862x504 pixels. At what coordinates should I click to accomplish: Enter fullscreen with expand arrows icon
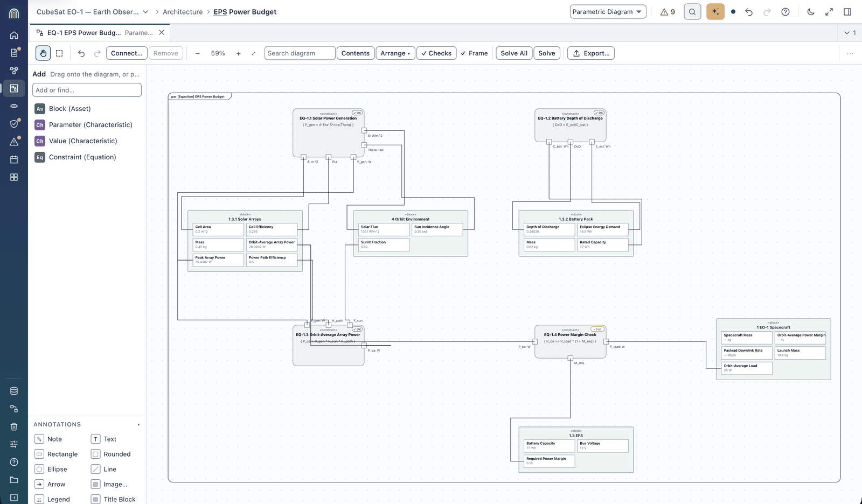829,12
